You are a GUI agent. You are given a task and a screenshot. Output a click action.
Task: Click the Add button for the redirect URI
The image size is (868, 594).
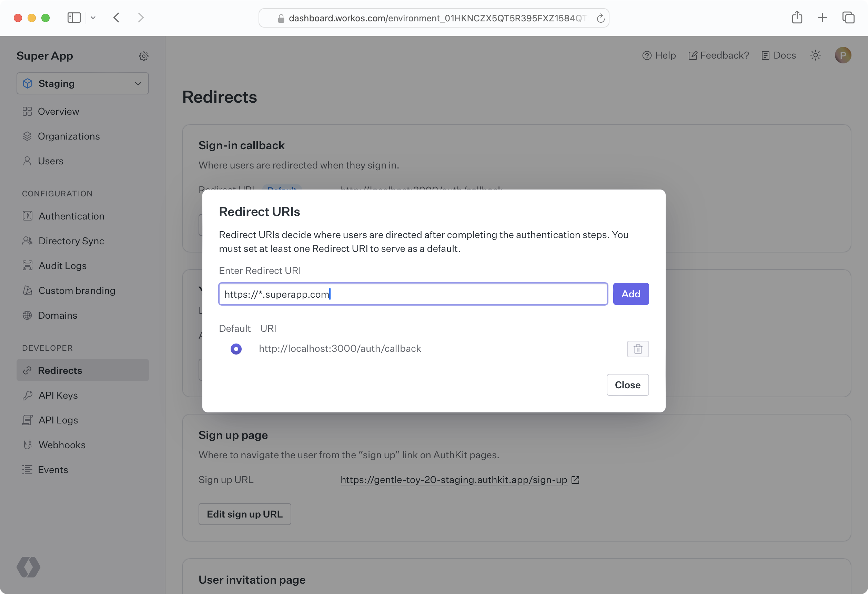pos(630,294)
